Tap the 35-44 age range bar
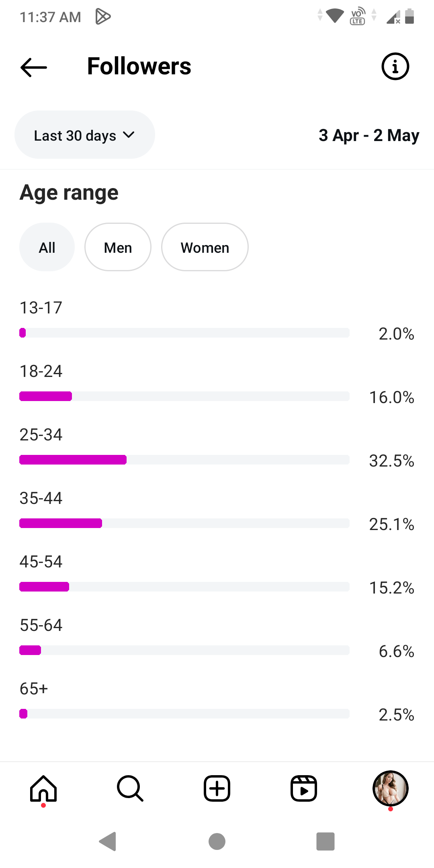Screen dimensions: 434x868 [184, 523]
